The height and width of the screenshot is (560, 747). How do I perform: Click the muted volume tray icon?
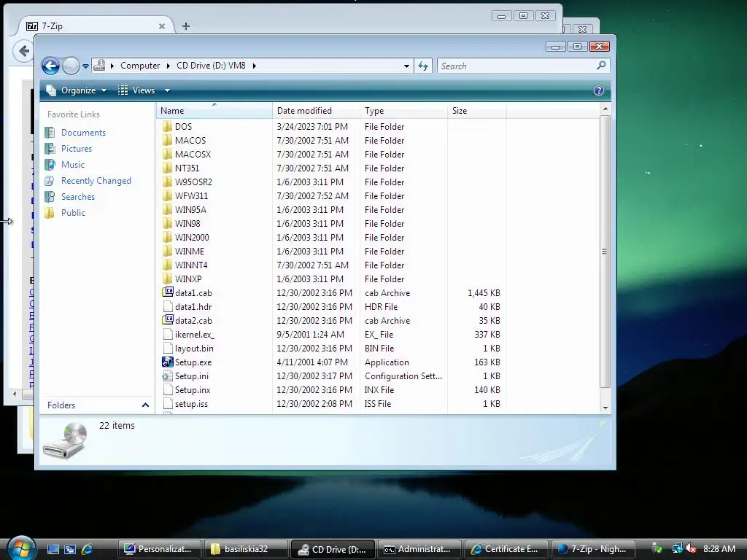(x=692, y=549)
